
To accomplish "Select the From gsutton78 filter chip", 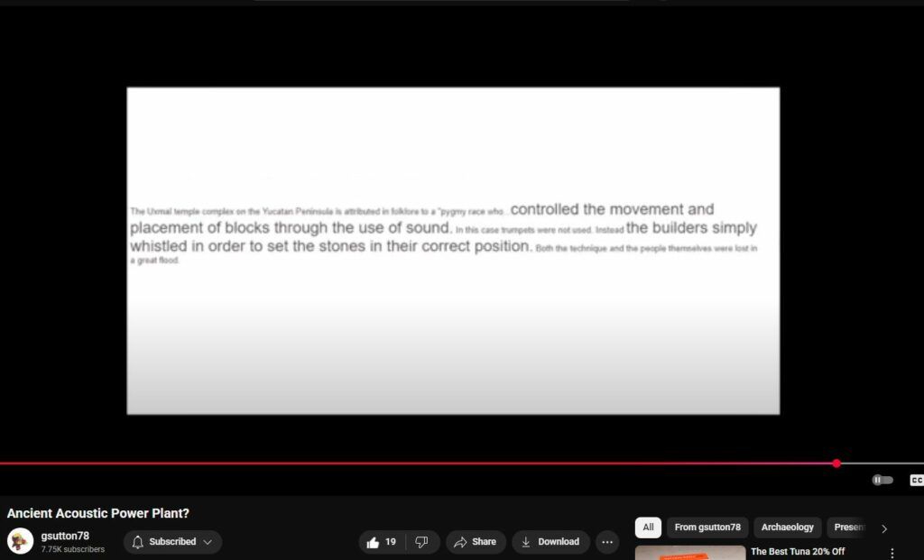I will 707,528.
